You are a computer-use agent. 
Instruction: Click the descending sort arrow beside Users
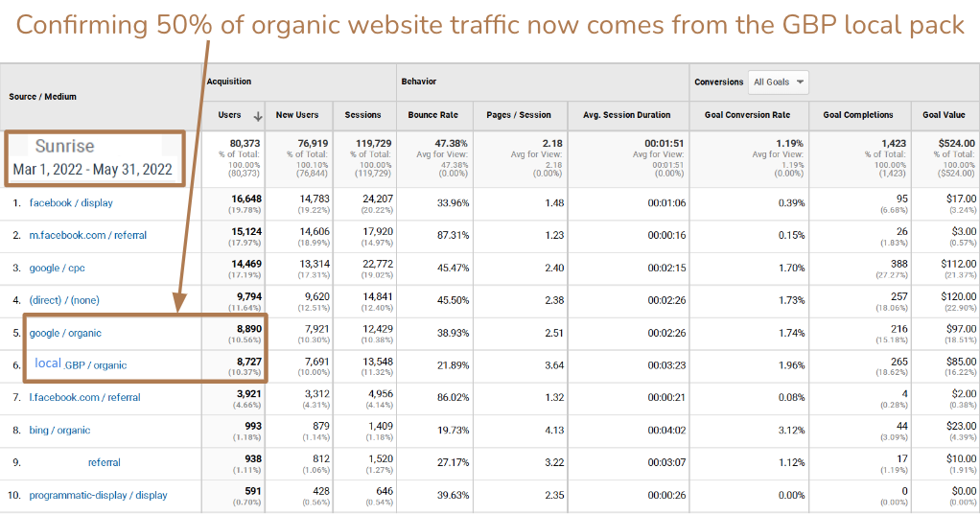tap(257, 115)
